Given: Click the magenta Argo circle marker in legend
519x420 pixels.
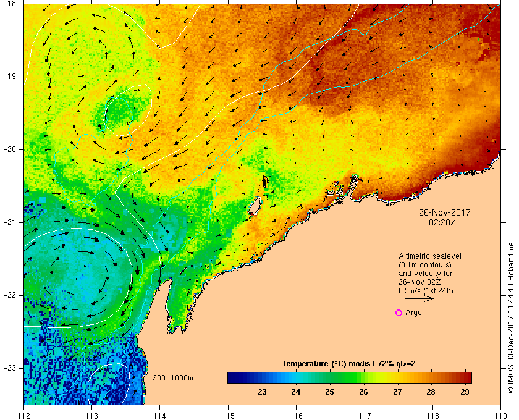Looking at the screenshot, I should pos(399,313).
